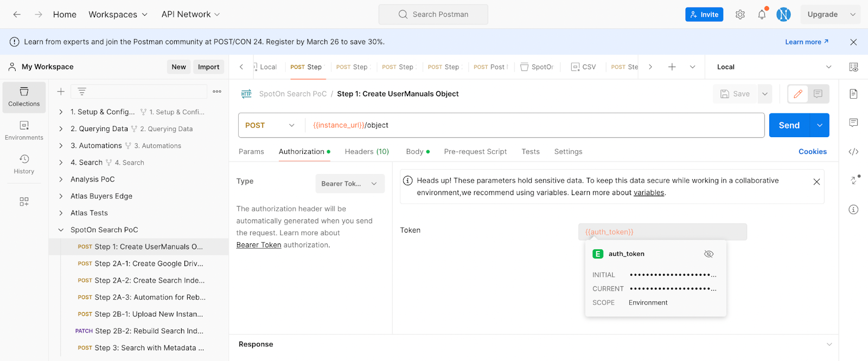The height and width of the screenshot is (361, 868).
Task: Open request info icon
Action: tap(853, 209)
